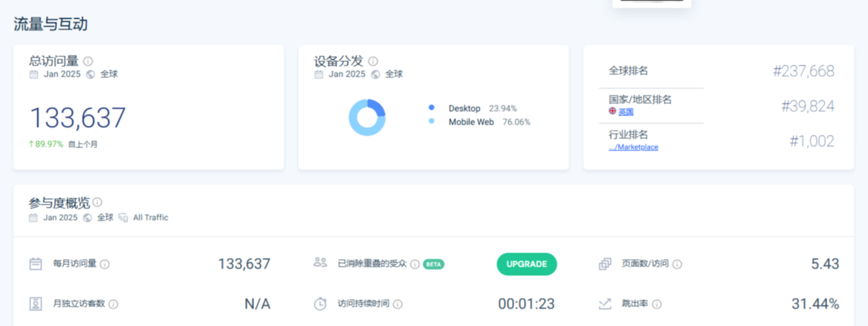Viewport: 868px width, 326px height.
Task: Click the BETA badge
Action: 433,264
